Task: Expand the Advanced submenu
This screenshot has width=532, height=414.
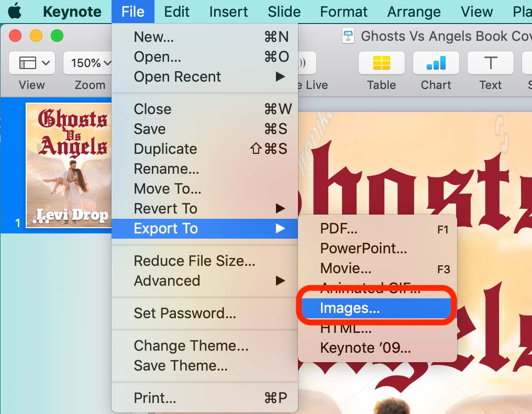Action: click(205, 281)
